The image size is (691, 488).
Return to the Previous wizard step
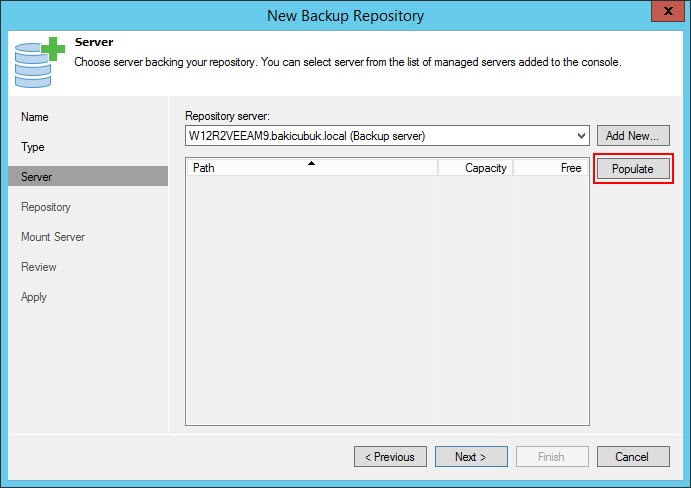[x=390, y=457]
